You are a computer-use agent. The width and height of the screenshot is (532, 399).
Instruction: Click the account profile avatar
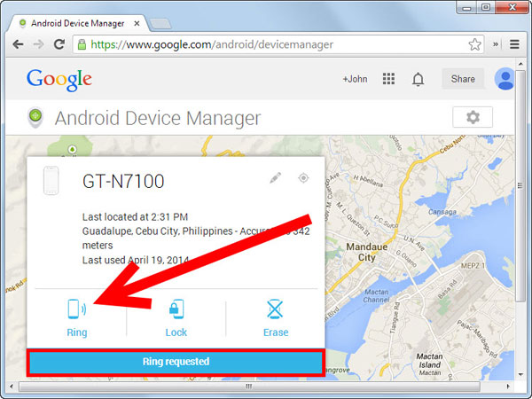pos(505,79)
